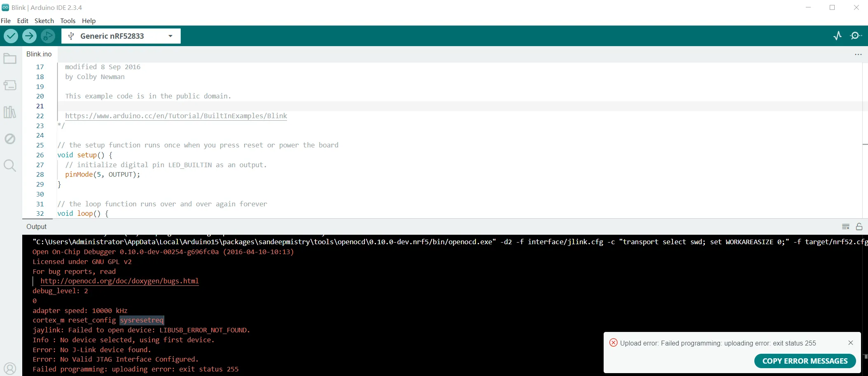Open the Search sidebar panel

(x=10, y=166)
